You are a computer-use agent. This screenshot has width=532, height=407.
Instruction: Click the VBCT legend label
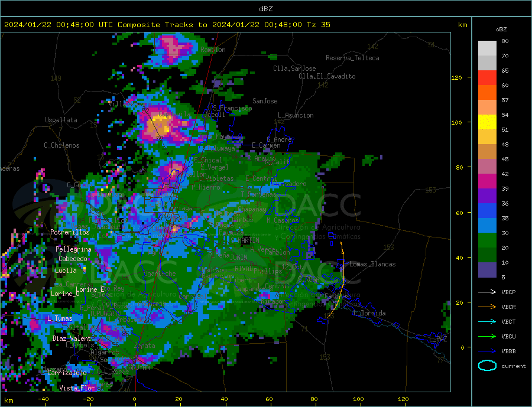508,321
